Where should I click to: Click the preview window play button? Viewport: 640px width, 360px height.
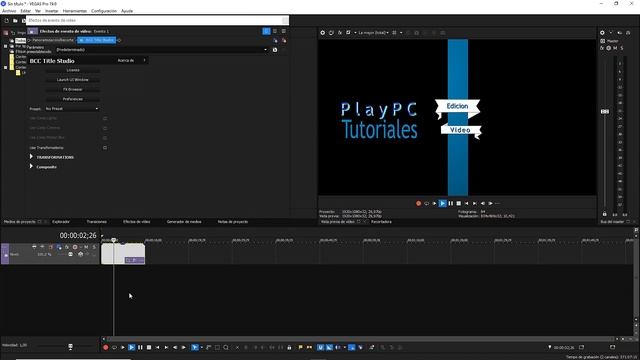point(442,203)
